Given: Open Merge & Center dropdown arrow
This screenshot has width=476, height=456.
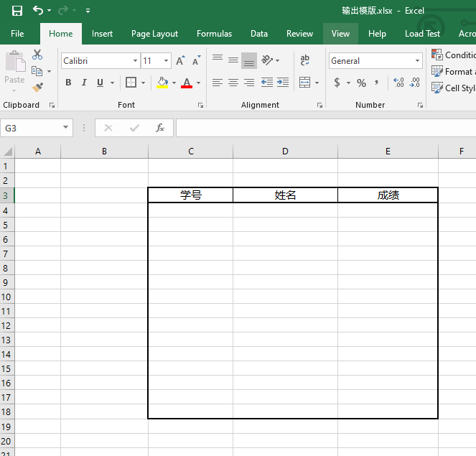Looking at the screenshot, I should 317,83.
